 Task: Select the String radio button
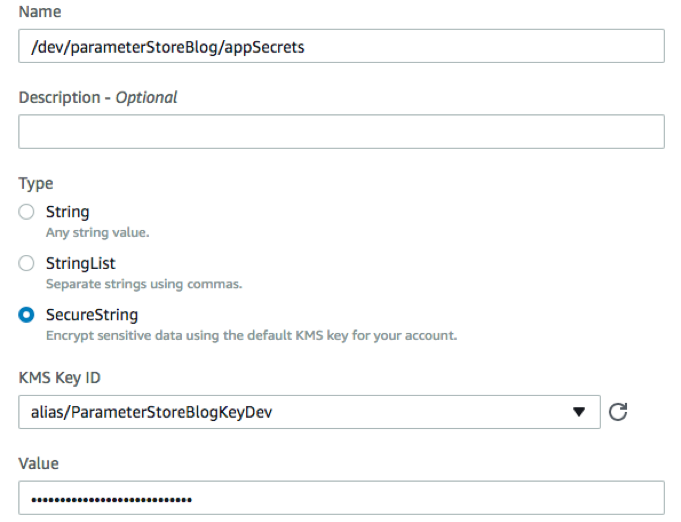(x=27, y=212)
